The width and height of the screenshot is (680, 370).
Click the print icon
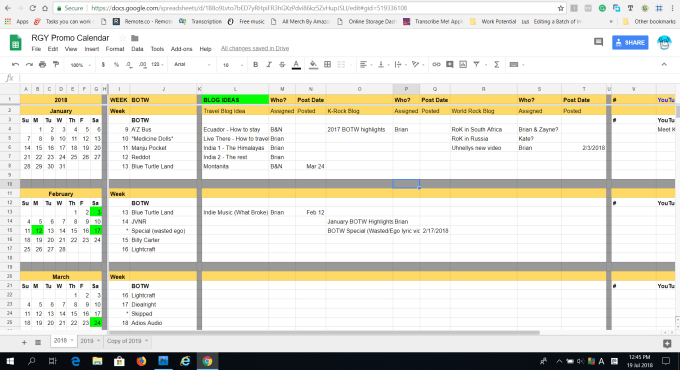[42, 65]
